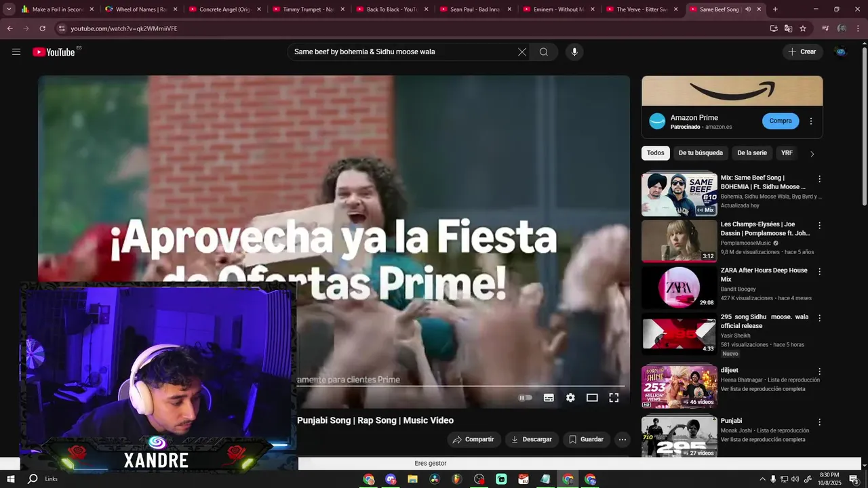Click the Compartir share button
Image resolution: width=868 pixels, height=488 pixels.
coord(474,439)
